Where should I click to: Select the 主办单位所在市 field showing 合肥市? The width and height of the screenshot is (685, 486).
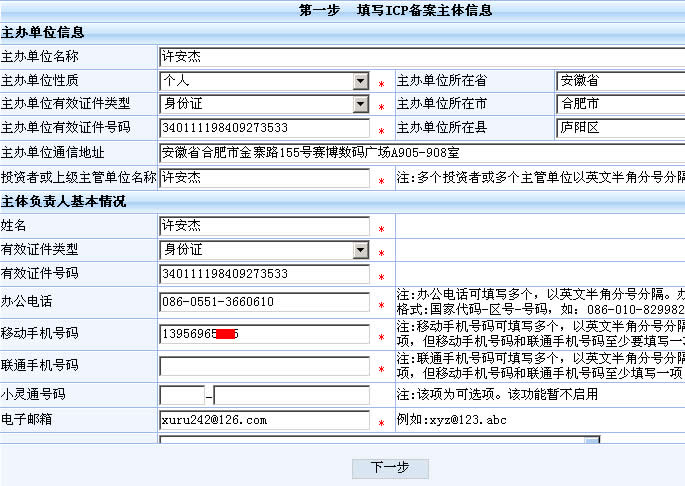pos(619,104)
